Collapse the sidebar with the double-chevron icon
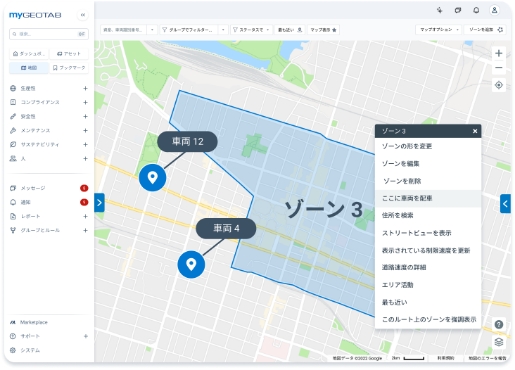This screenshot has height=370, width=515. point(83,15)
